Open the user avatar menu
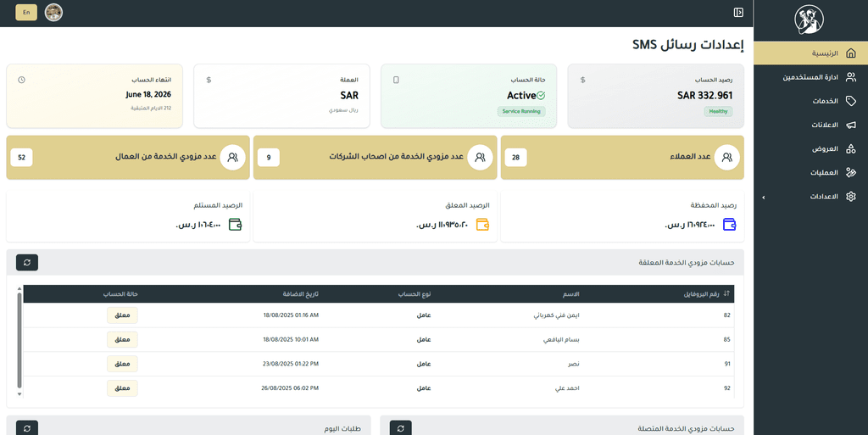 click(x=53, y=12)
